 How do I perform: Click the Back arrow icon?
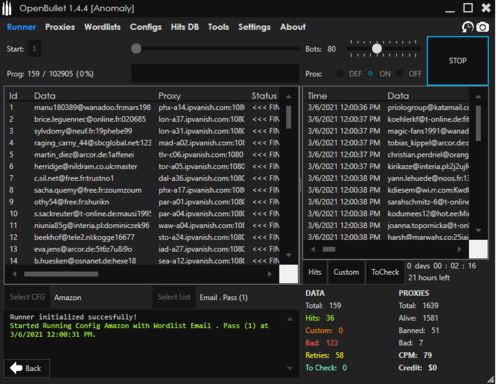[16, 368]
